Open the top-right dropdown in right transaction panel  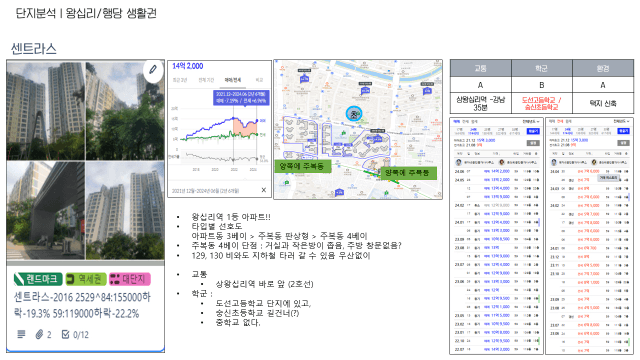621,122
